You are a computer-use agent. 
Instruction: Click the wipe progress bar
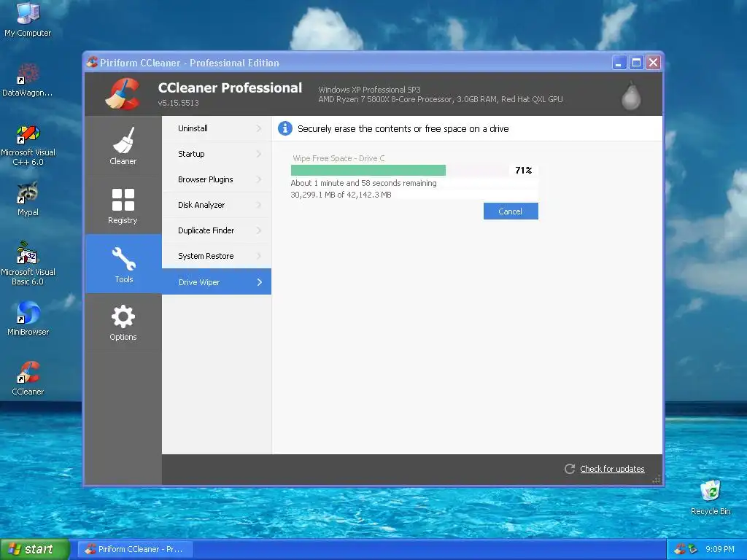tap(399, 170)
